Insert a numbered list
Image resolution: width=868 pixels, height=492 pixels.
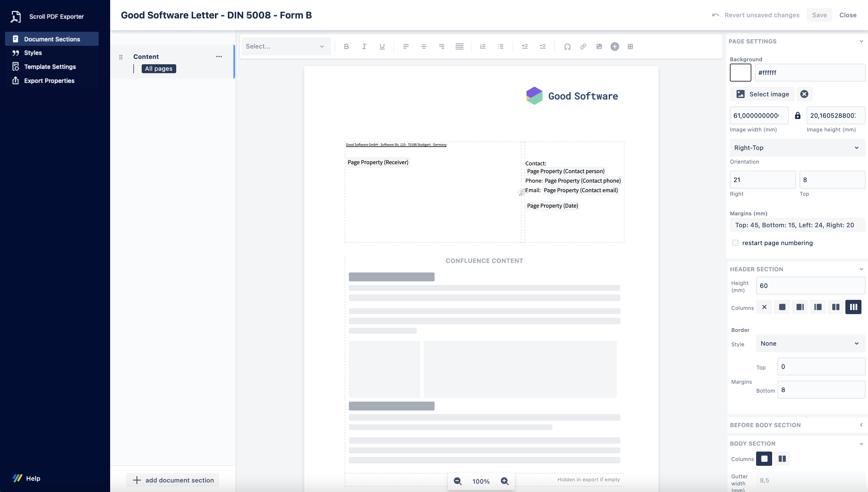click(483, 47)
